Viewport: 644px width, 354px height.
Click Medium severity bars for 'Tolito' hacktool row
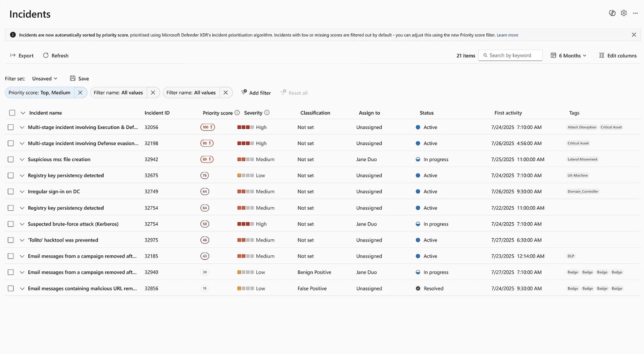pos(246,240)
